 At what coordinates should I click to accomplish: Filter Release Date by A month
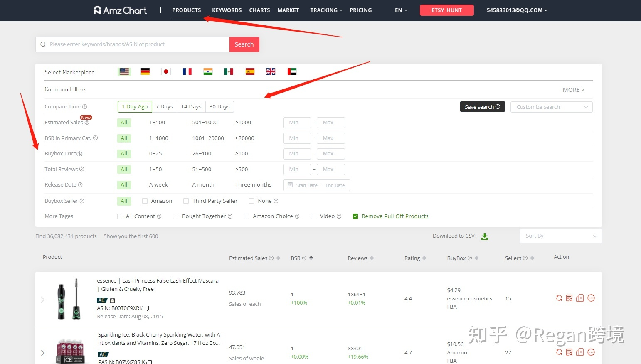pyautogui.click(x=203, y=184)
